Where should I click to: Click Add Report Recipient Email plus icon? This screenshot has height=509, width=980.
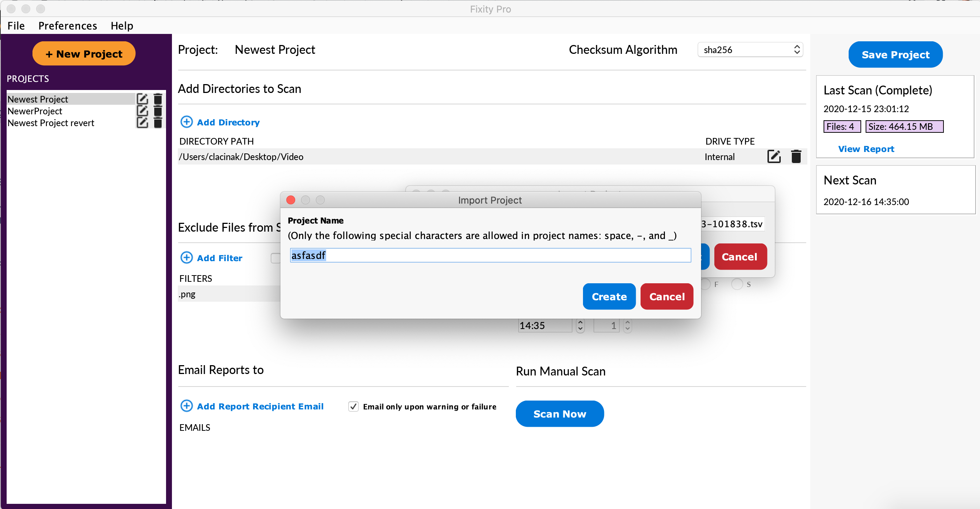pos(186,406)
